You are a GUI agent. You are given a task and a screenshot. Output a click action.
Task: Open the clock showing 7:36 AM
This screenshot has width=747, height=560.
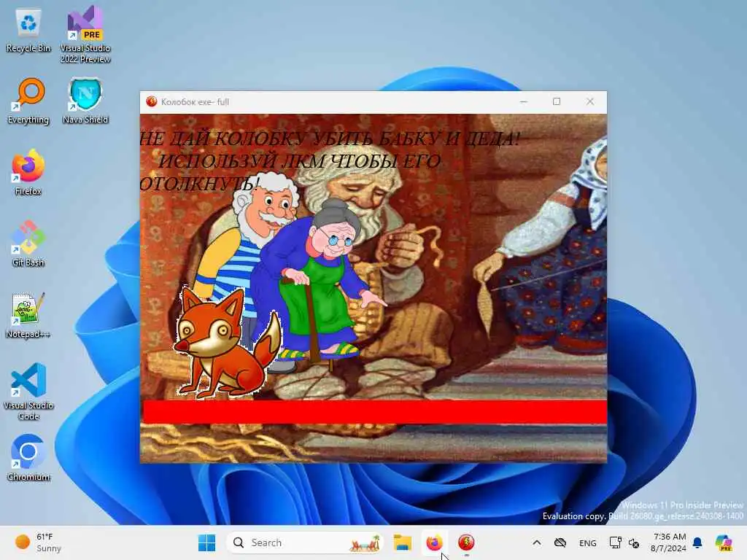coord(669,542)
